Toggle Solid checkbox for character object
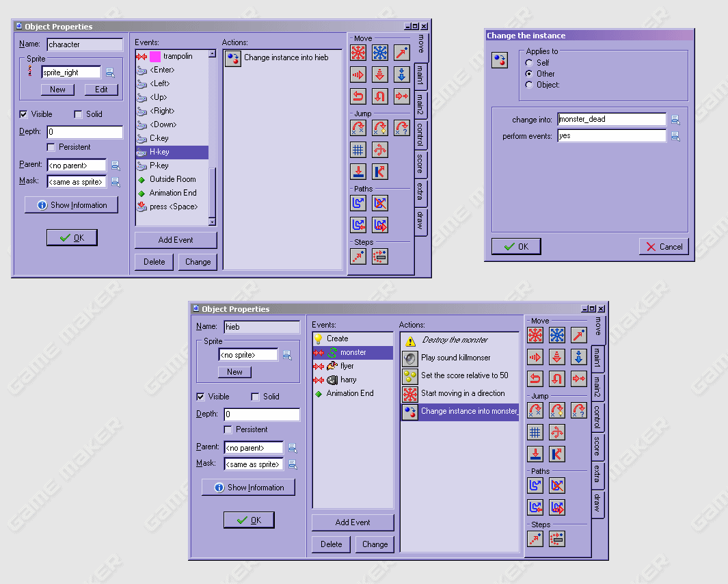The height and width of the screenshot is (584, 728). [78, 114]
